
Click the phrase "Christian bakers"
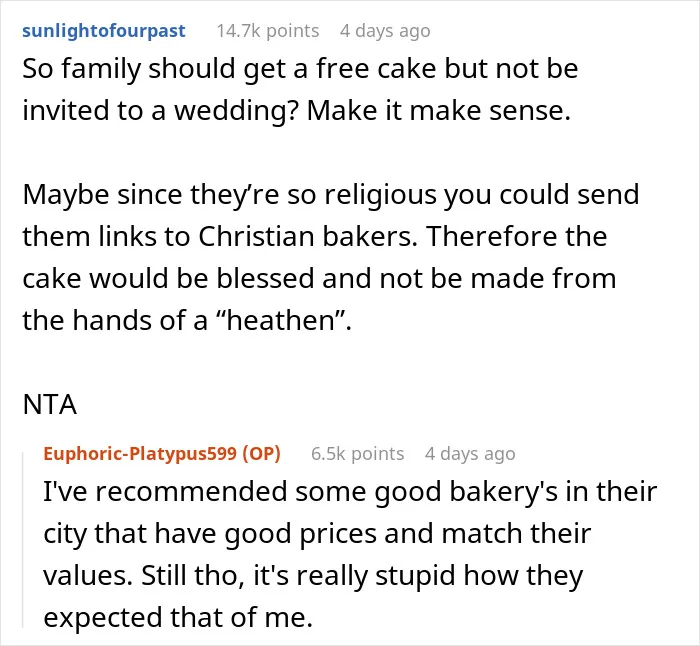(307, 236)
